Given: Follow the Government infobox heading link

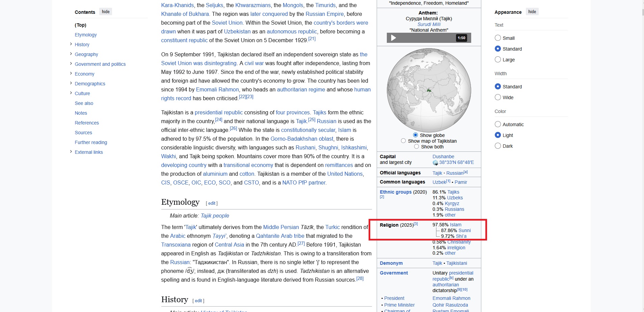Looking at the screenshot, I should coord(394,273).
